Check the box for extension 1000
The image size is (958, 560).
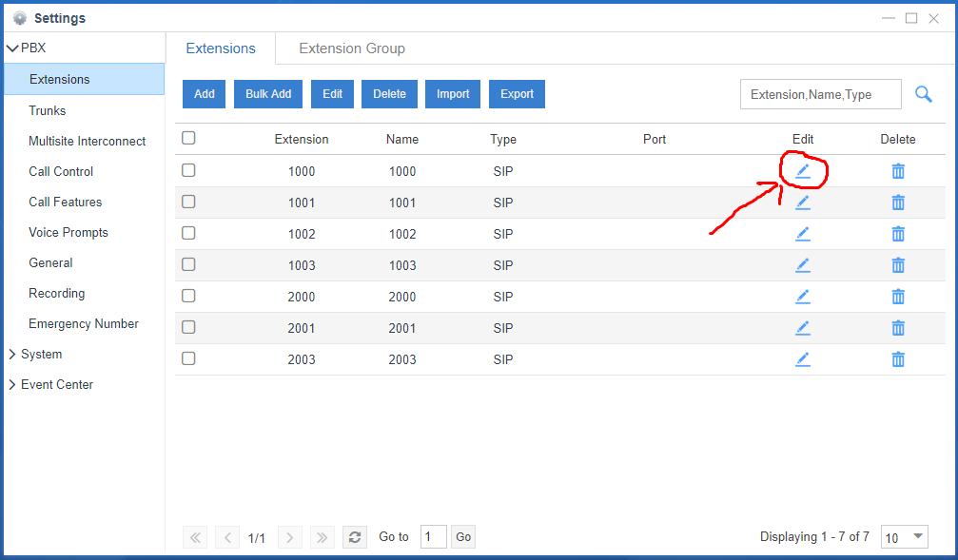click(x=188, y=170)
